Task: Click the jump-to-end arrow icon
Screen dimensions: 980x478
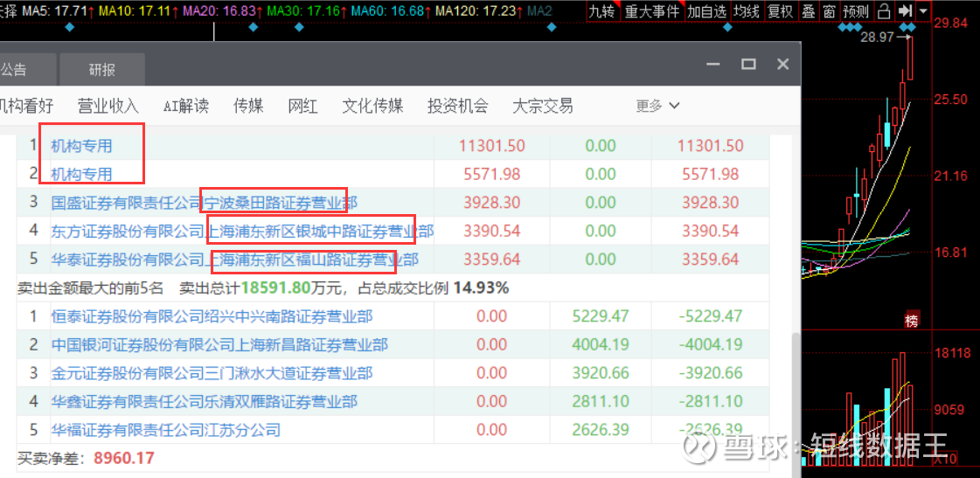Action: tap(904, 10)
